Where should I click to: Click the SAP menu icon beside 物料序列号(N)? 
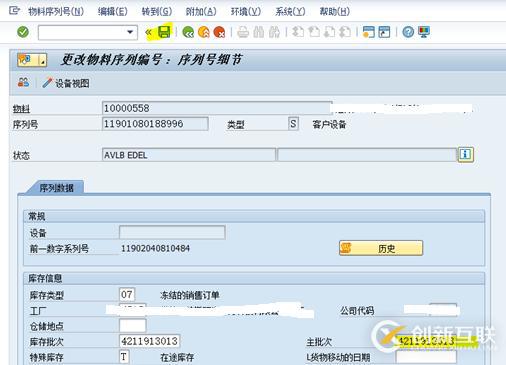[x=14, y=11]
